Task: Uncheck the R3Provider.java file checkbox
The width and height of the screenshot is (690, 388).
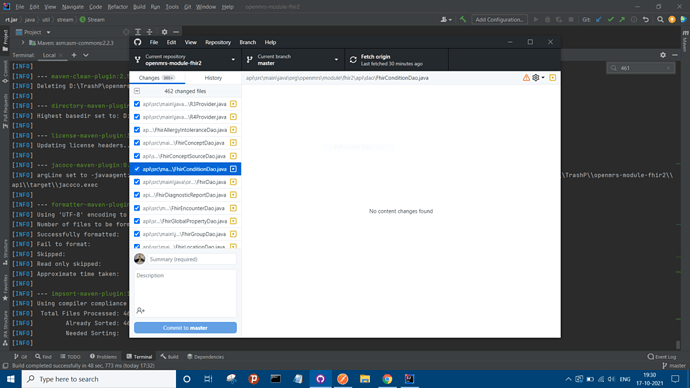Action: coord(137,104)
